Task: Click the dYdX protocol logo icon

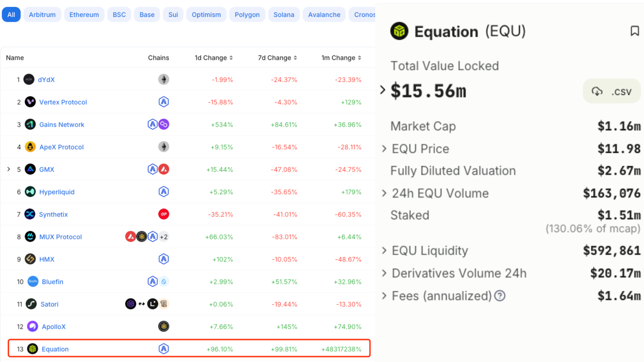Action: [x=29, y=79]
